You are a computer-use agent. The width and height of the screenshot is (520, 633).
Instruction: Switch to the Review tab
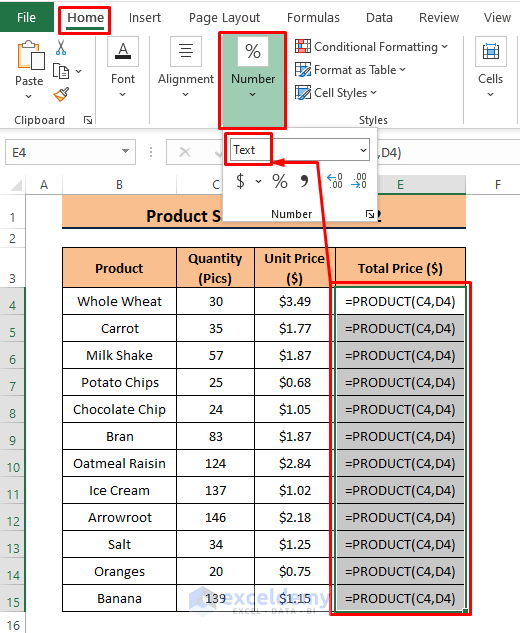[439, 17]
